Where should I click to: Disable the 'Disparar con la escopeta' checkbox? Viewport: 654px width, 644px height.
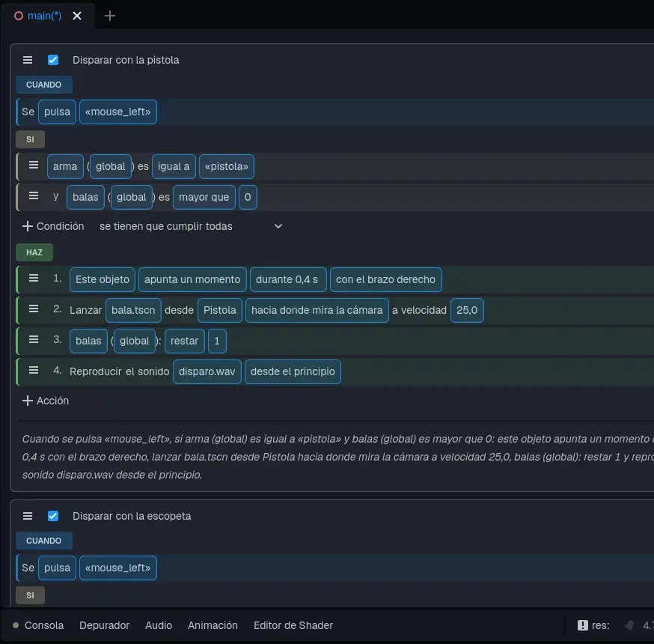pos(53,516)
